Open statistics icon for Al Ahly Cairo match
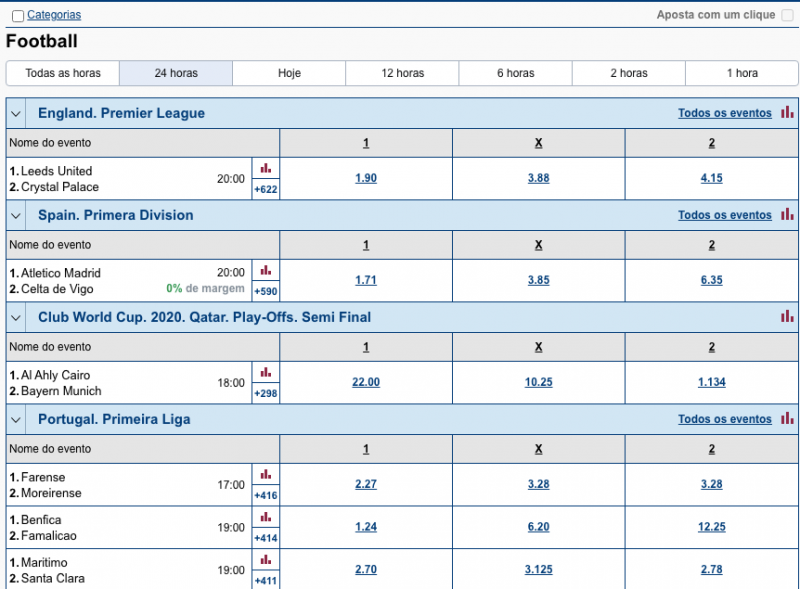800x589 pixels. click(266, 372)
